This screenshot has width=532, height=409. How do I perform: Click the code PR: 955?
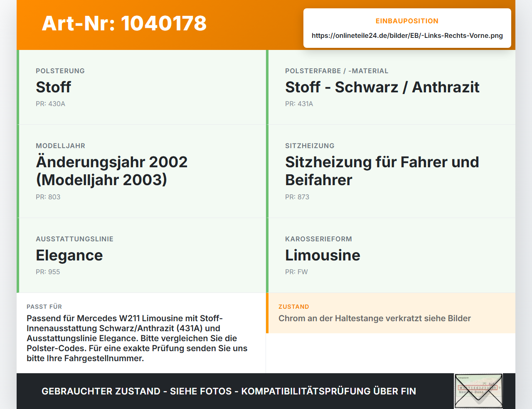48,272
